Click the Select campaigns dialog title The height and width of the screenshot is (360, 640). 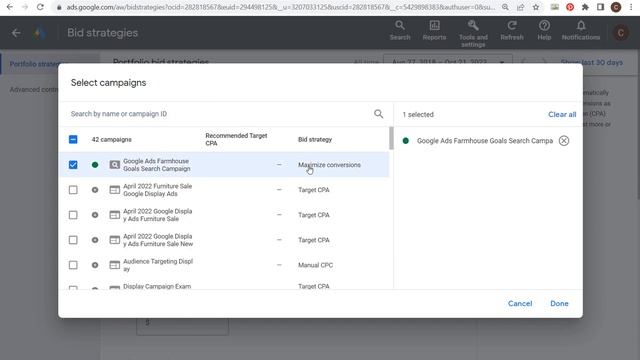coord(109,83)
